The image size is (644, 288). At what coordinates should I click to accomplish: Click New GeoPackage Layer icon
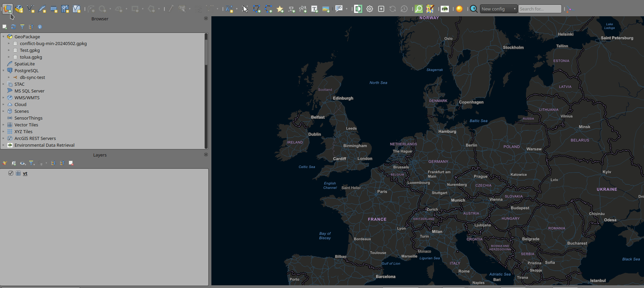19,9
